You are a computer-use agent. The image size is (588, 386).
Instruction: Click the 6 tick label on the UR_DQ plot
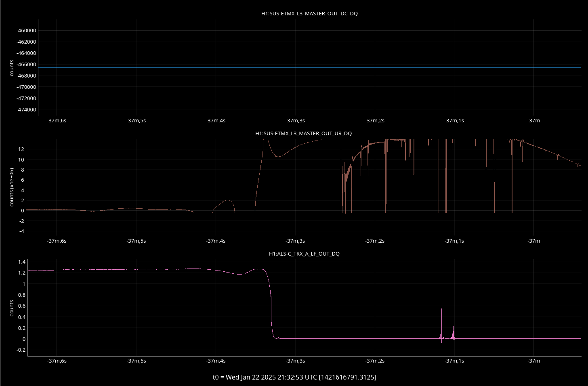click(x=23, y=180)
